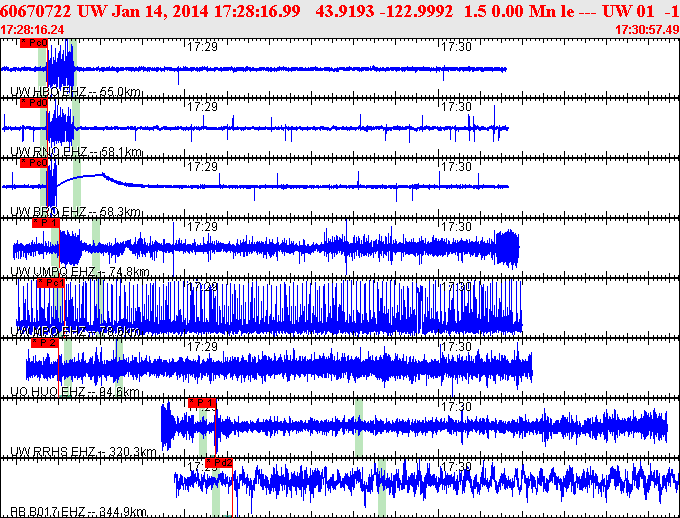Click the green predicted-arrival band after UMPO P pick
Viewport: 680px width, 518px height.
pos(96,247)
